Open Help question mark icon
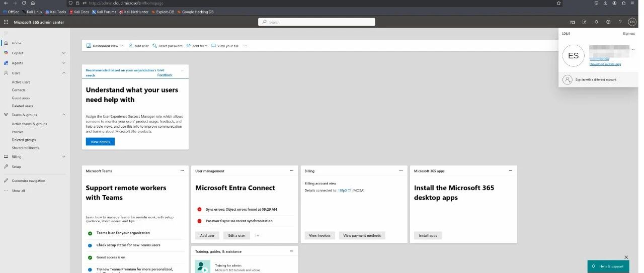This screenshot has height=273, width=644. coord(620,22)
